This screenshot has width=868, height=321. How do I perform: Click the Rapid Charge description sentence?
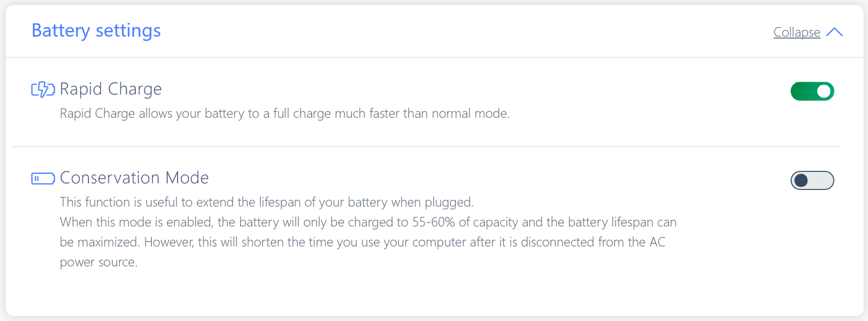pyautogui.click(x=285, y=113)
